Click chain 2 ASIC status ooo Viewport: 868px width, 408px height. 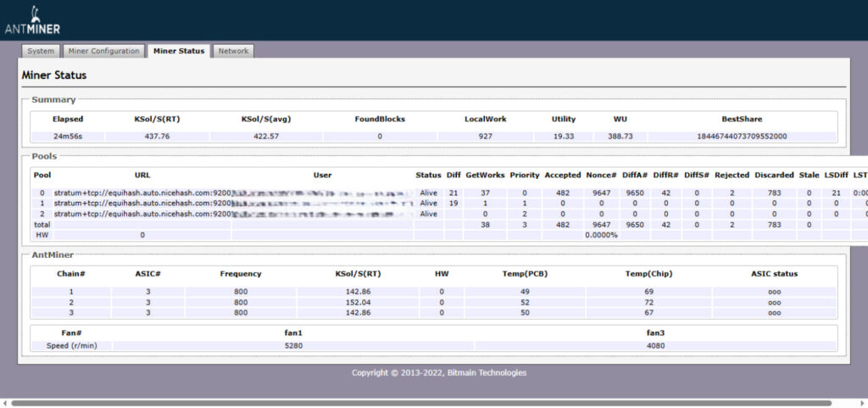(x=774, y=302)
